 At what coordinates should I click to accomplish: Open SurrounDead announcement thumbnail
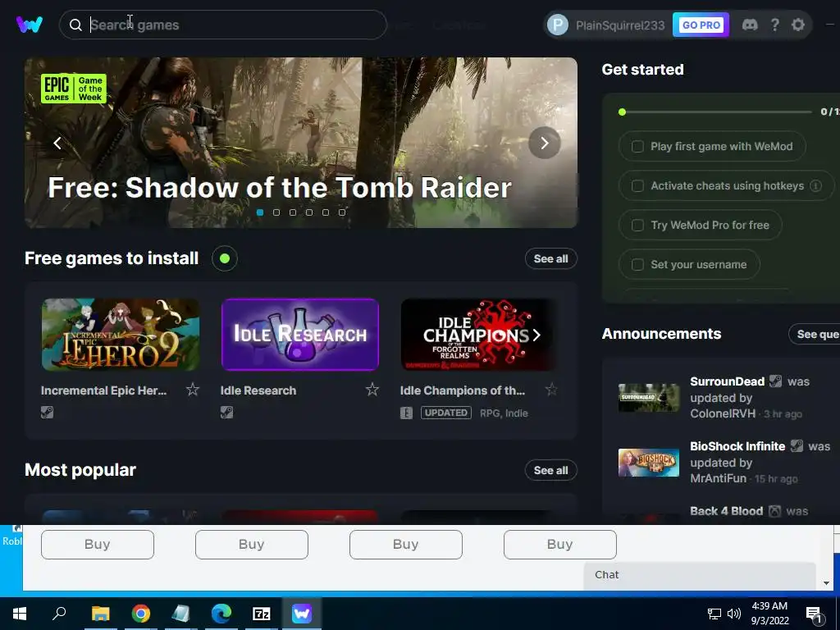tap(649, 398)
